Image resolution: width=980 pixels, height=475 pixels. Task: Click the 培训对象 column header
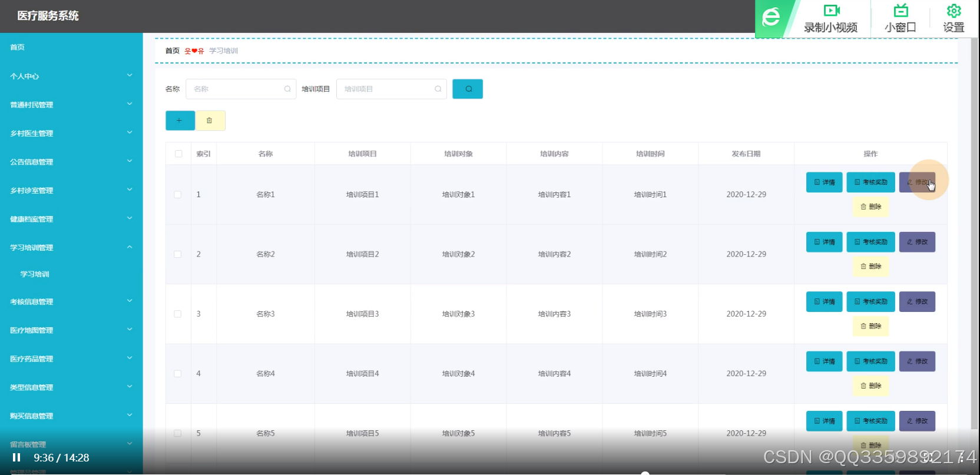click(458, 154)
